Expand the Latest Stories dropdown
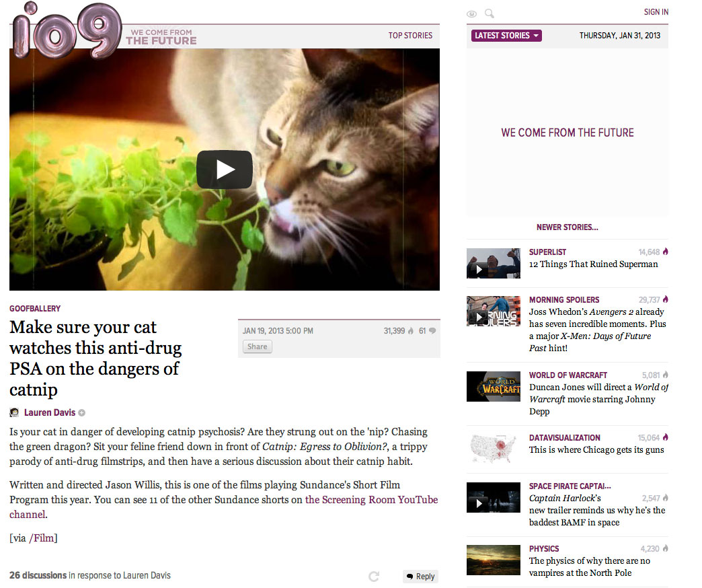 point(506,36)
